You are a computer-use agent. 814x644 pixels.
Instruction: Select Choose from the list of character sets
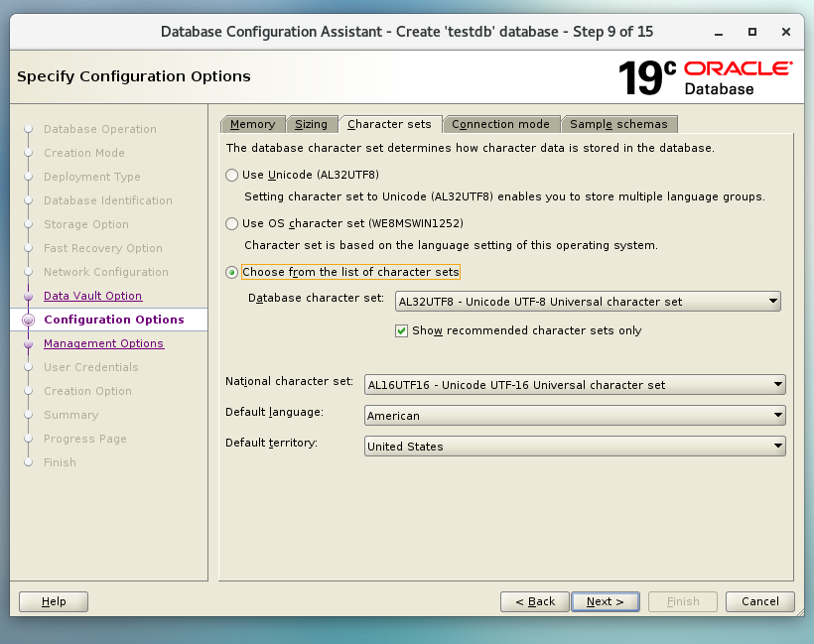pyautogui.click(x=232, y=272)
